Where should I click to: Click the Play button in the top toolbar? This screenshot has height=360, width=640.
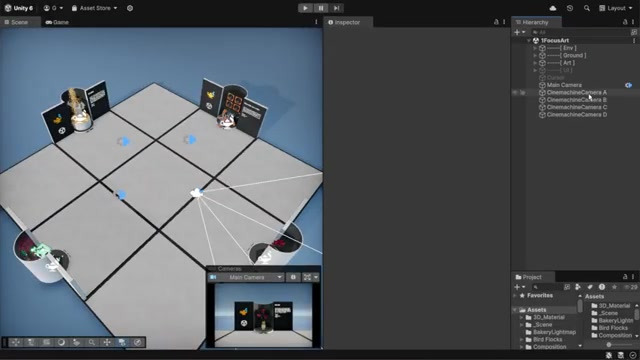[305, 8]
